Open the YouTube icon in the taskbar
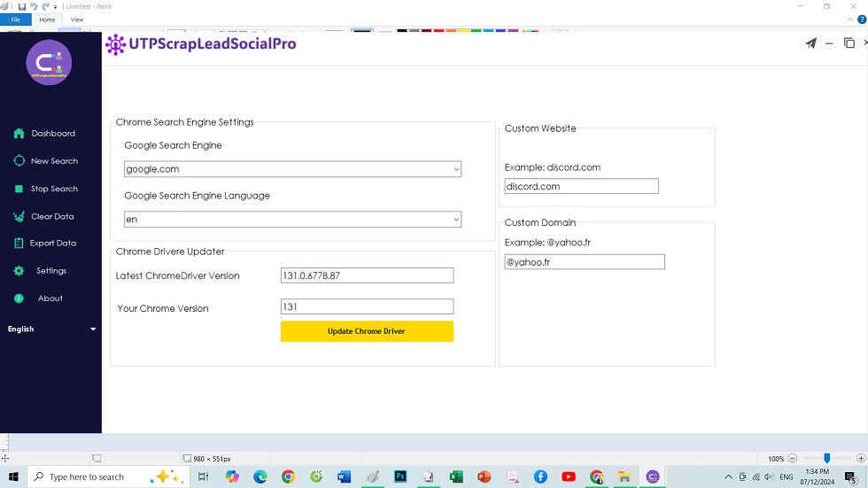This screenshot has height=488, width=868. (569, 476)
